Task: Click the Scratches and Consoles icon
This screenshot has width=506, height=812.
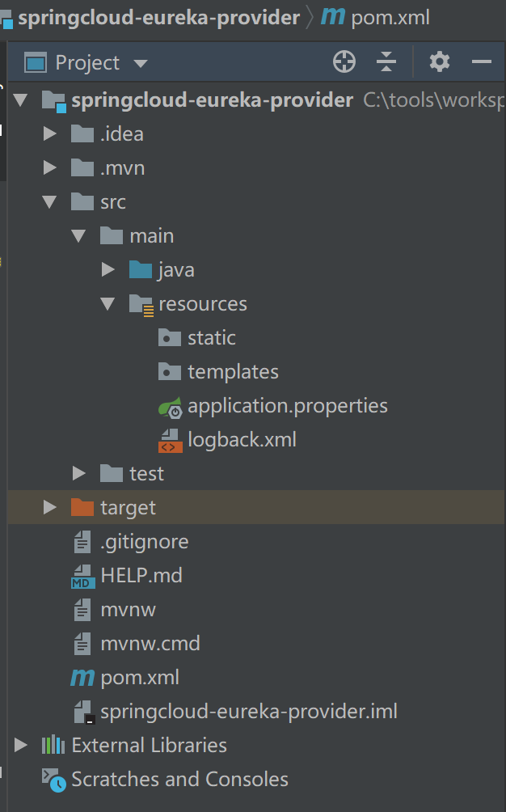Action: [54, 780]
